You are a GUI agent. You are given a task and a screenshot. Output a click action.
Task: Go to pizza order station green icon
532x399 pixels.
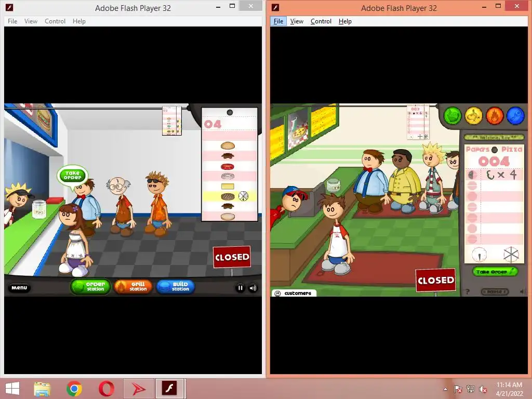pyautogui.click(x=453, y=115)
